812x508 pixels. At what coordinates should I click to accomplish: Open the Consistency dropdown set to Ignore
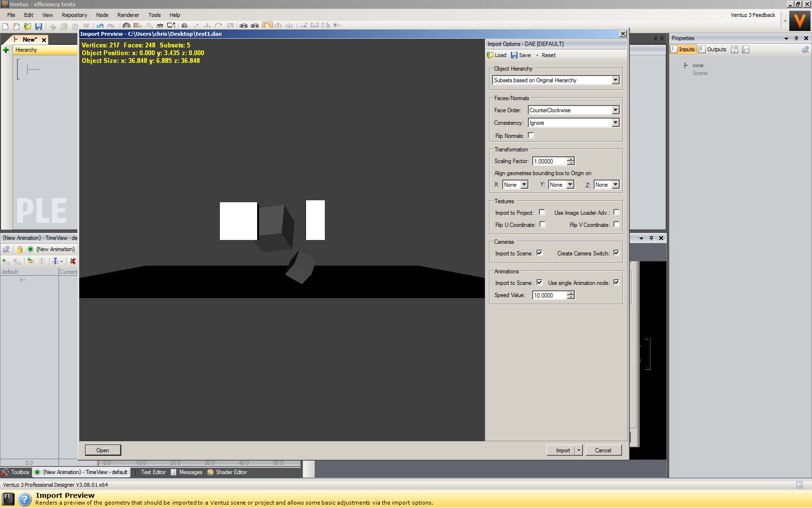point(615,123)
